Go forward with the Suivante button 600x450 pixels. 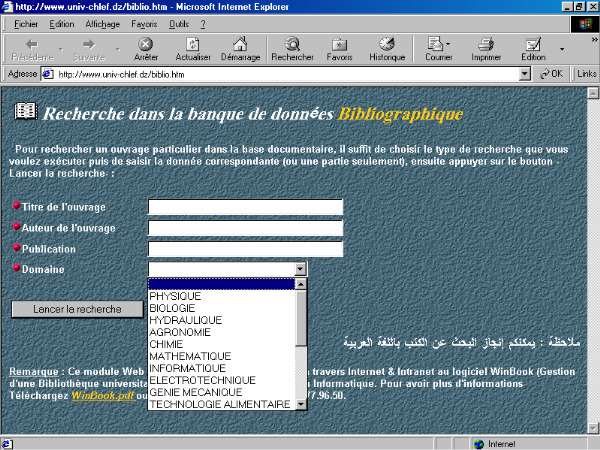89,50
